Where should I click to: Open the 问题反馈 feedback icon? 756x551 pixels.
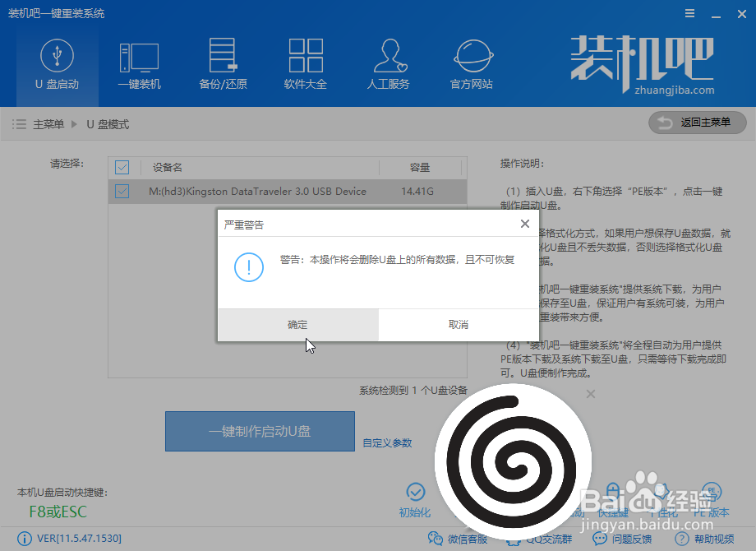click(599, 539)
